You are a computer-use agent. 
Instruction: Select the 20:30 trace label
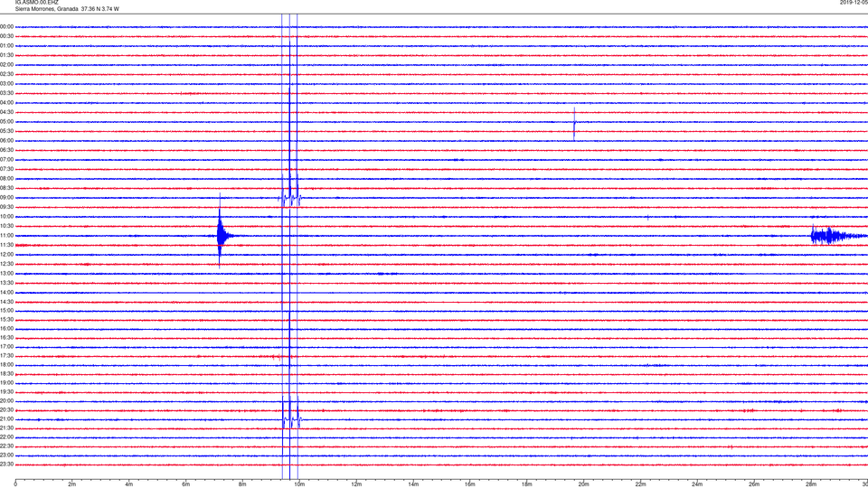coord(6,410)
